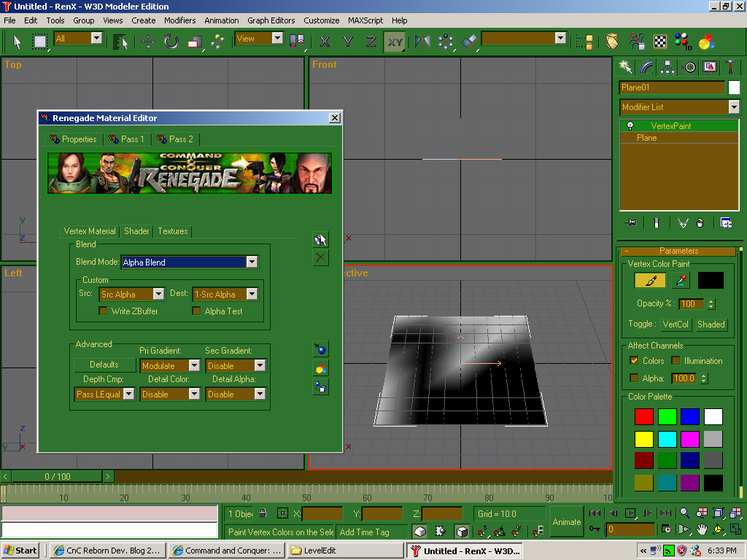Open the Blend Mode dropdown

[x=252, y=262]
